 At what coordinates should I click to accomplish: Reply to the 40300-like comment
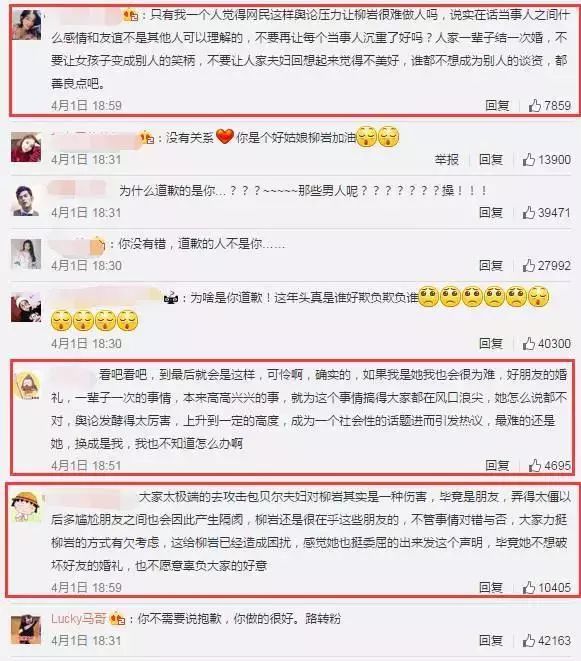[491, 344]
